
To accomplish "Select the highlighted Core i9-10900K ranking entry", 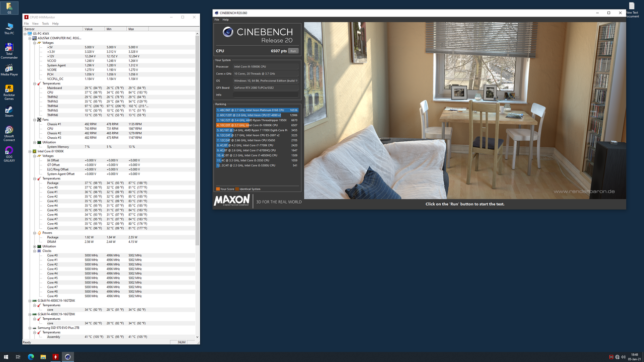I will tap(257, 125).
